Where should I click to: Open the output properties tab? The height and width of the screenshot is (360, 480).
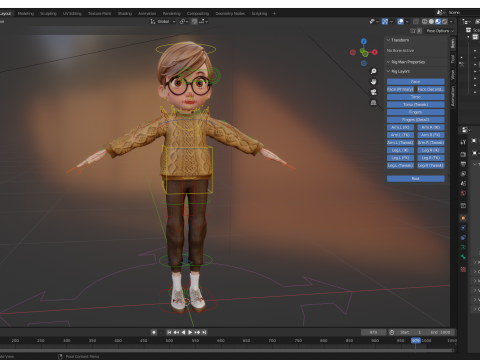pyautogui.click(x=463, y=164)
